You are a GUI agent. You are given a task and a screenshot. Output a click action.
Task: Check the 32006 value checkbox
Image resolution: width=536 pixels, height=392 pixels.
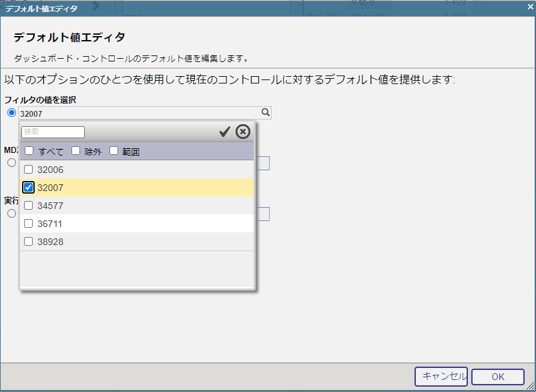pos(29,170)
